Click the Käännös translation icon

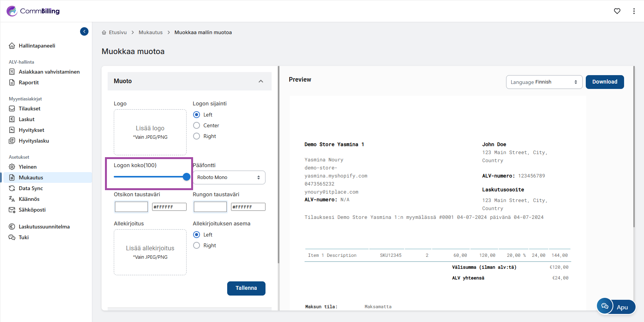click(x=12, y=199)
